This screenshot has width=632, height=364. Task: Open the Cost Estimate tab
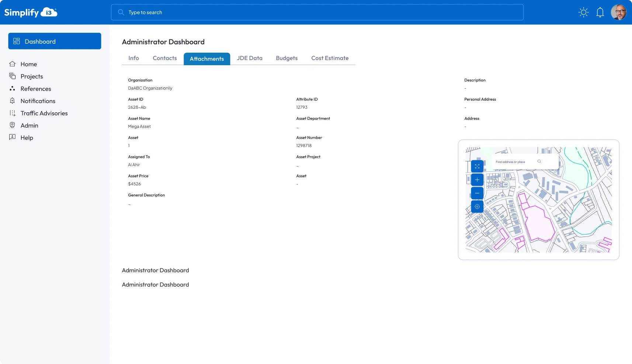330,58
